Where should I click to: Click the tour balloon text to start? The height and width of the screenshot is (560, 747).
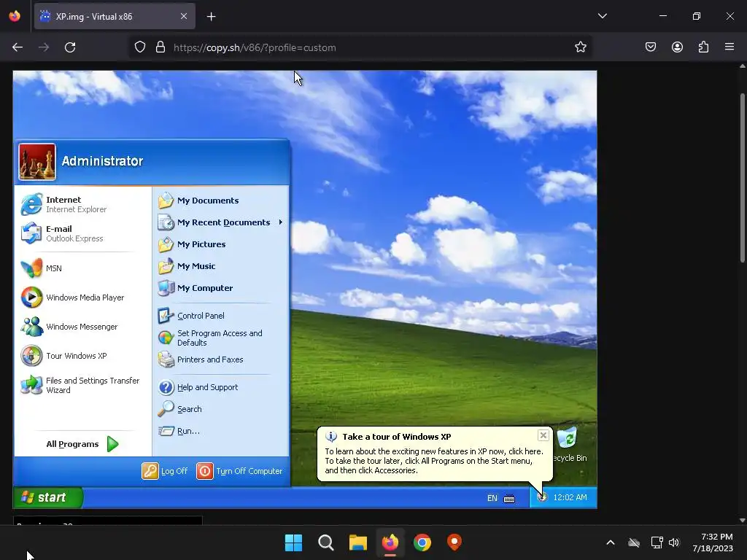point(434,461)
